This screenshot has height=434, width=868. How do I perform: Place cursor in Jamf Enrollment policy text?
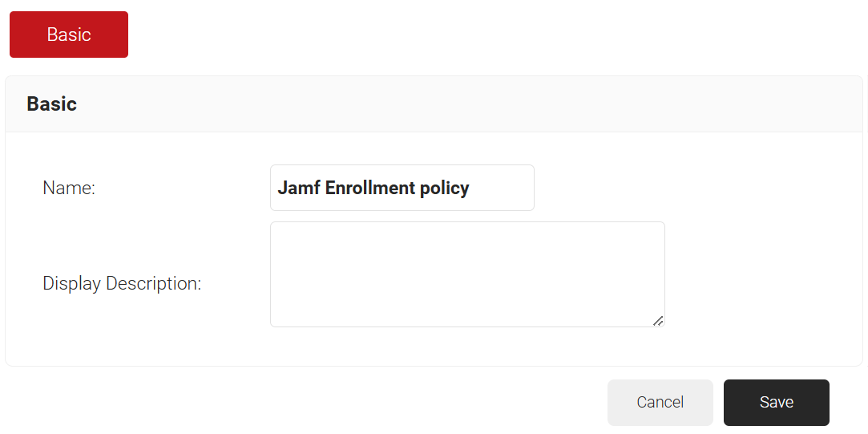pyautogui.click(x=373, y=188)
